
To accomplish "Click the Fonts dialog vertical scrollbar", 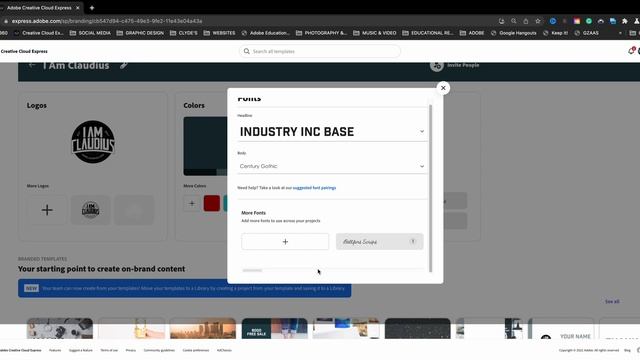I will tap(430, 188).
